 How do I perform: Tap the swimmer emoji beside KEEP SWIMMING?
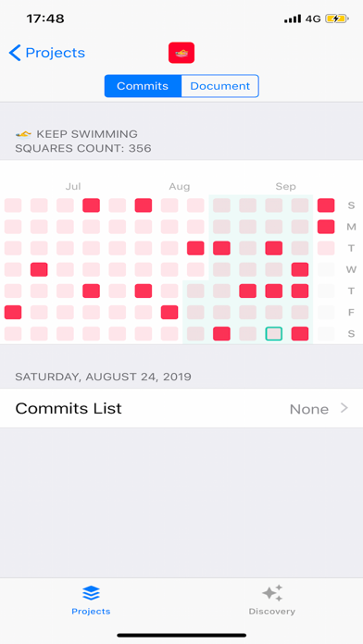[x=23, y=134]
